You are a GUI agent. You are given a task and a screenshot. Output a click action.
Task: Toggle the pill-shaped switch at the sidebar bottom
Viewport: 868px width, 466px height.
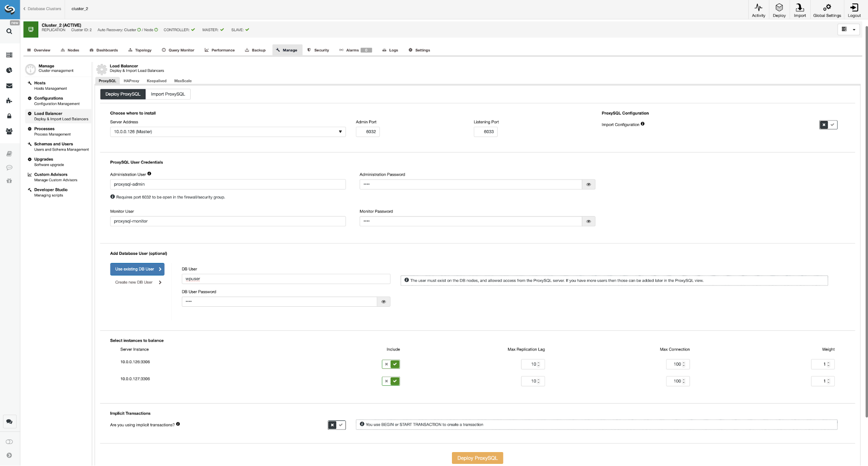tap(9, 442)
